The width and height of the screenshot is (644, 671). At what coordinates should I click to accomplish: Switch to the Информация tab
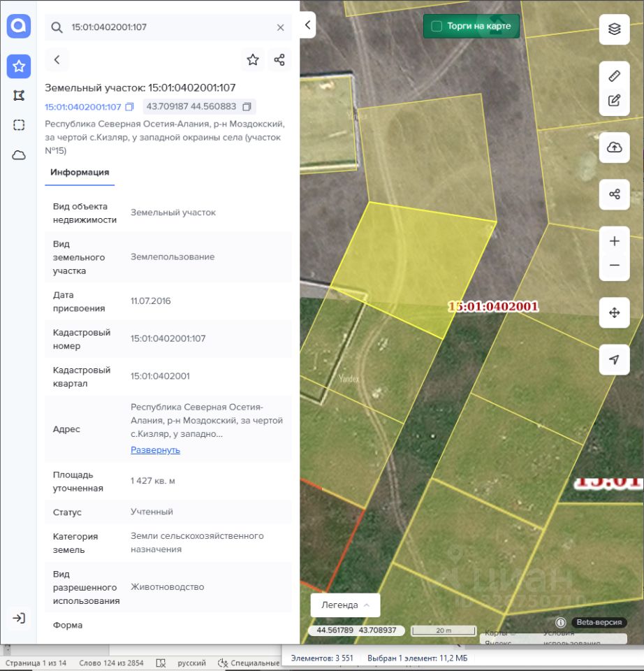click(80, 173)
